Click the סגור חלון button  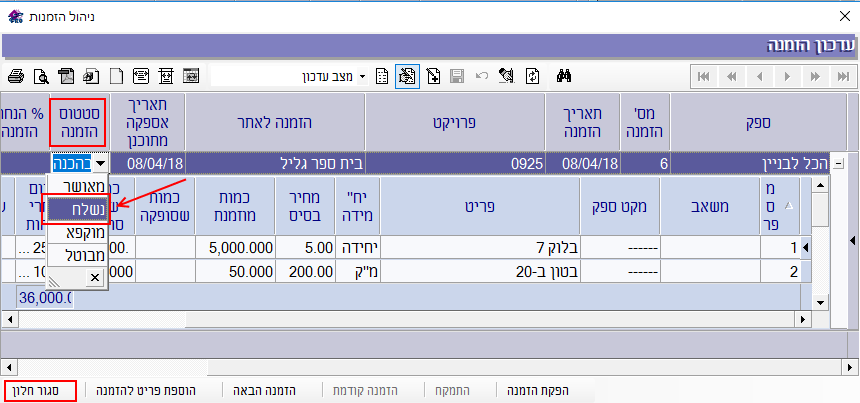40,390
